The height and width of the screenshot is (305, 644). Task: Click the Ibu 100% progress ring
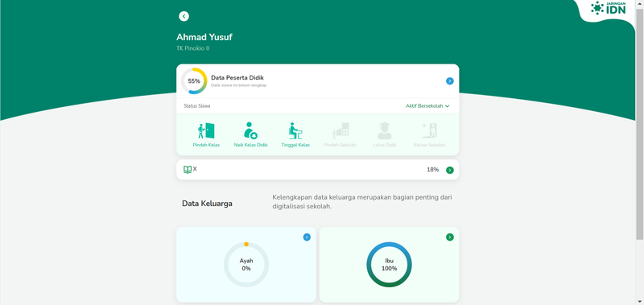point(389,265)
